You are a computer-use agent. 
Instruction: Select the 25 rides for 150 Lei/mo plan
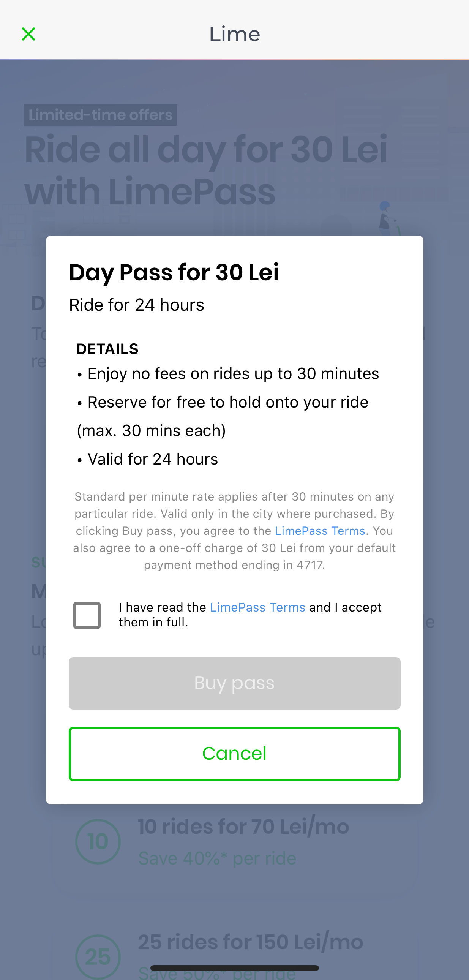[250, 942]
